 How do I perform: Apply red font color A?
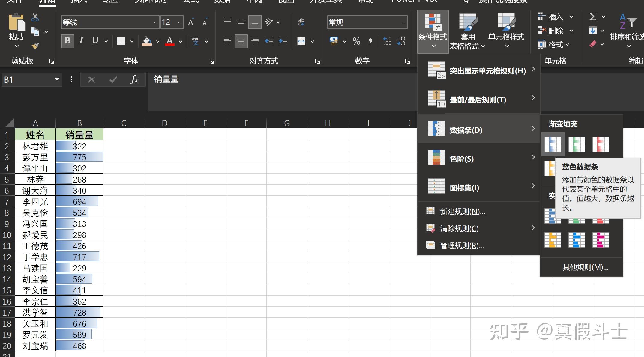click(170, 41)
